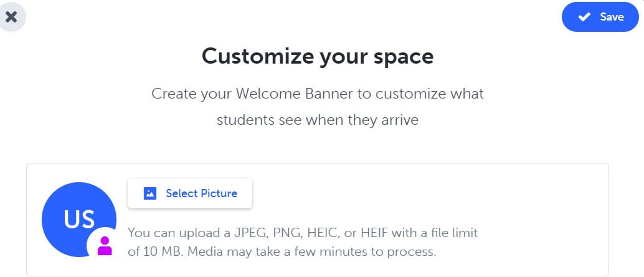Click the white "US" initials in avatar
Viewport: 644px width, 277px height.
[x=79, y=219]
